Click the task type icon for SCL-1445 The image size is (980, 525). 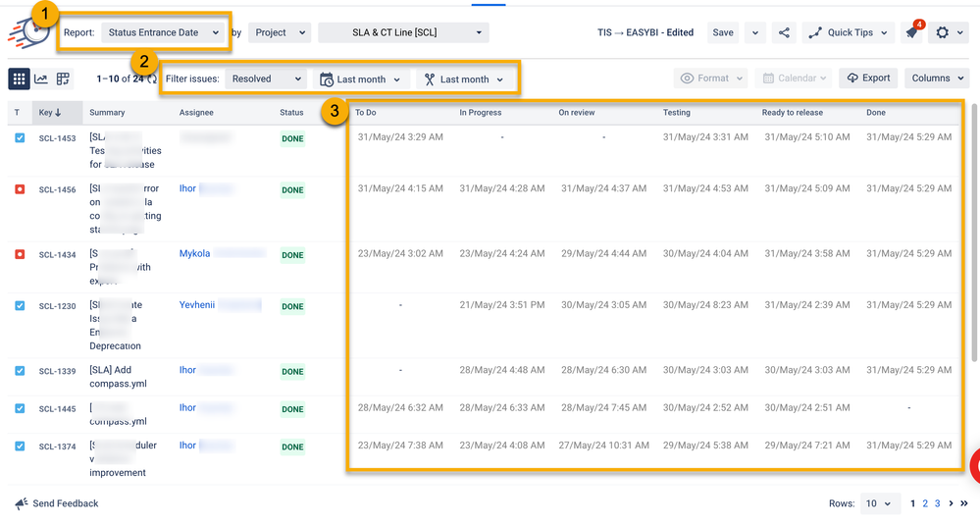click(20, 408)
